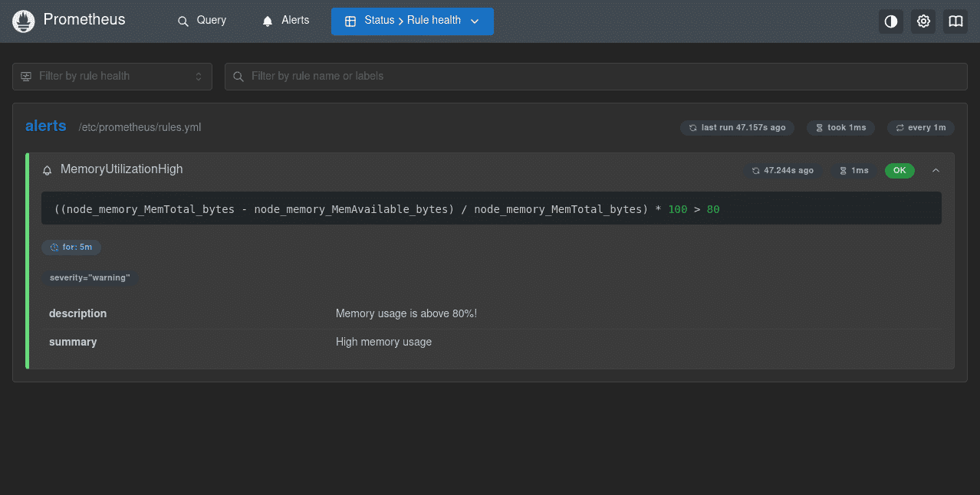The image size is (980, 495).
Task: Click Memory usage is above 80%! text
Action: click(406, 313)
